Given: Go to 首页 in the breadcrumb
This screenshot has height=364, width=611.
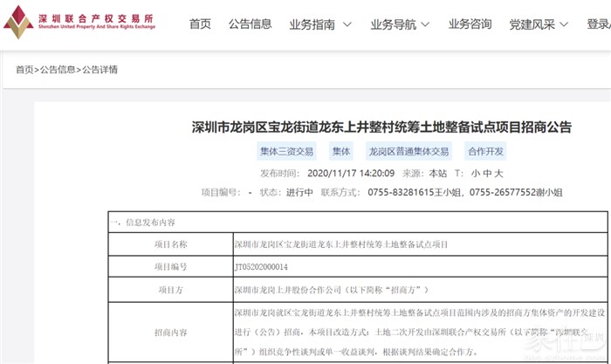Looking at the screenshot, I should [x=24, y=69].
